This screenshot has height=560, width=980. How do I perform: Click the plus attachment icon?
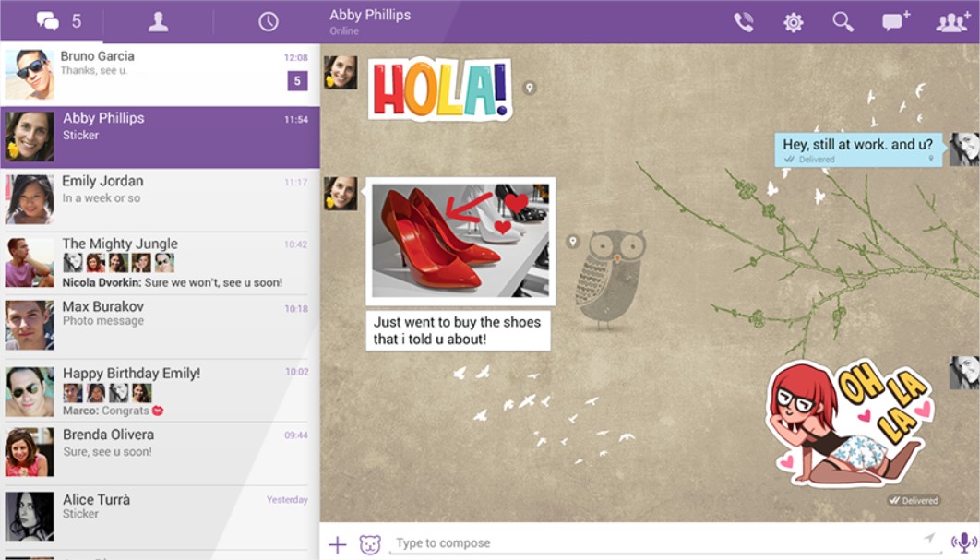pos(338,544)
